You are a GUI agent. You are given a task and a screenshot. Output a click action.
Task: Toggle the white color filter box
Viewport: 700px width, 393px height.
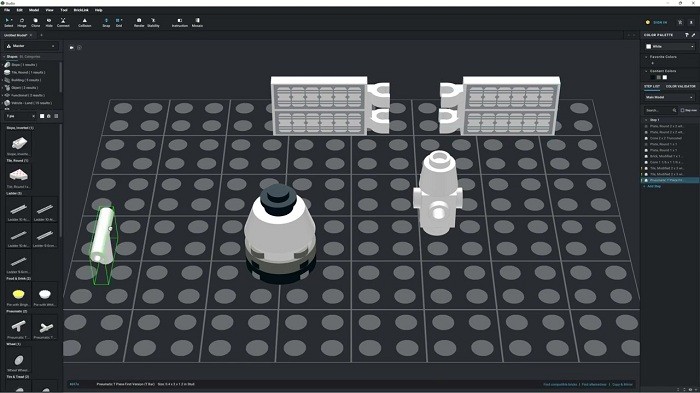42,116
